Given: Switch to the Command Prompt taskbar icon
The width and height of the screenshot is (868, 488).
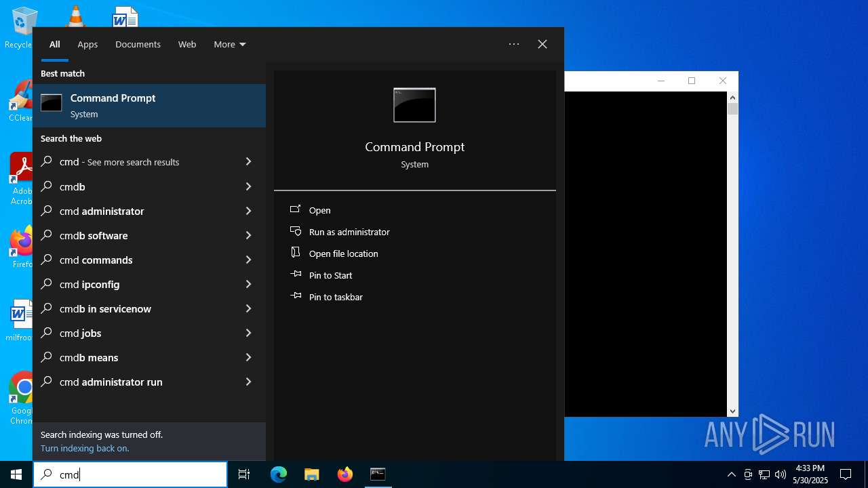Looking at the screenshot, I should point(378,474).
